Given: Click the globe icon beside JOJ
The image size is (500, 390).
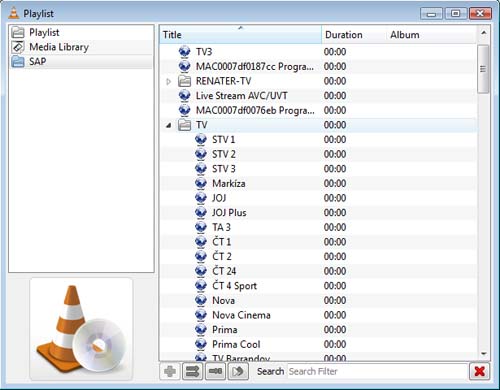Looking at the screenshot, I should [201, 198].
